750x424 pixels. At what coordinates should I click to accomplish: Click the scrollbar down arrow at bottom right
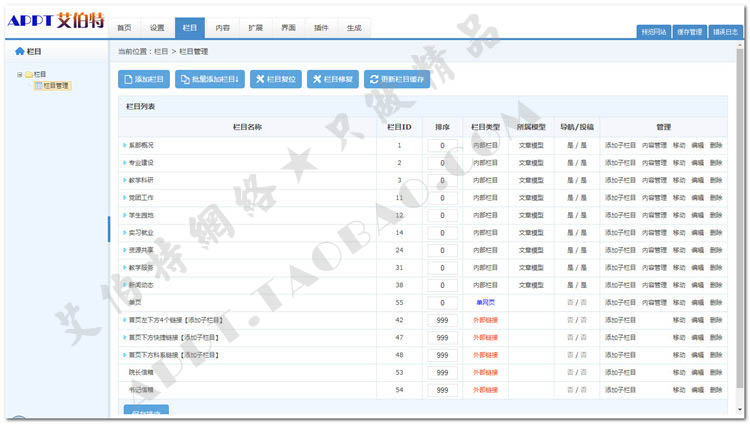point(740,410)
